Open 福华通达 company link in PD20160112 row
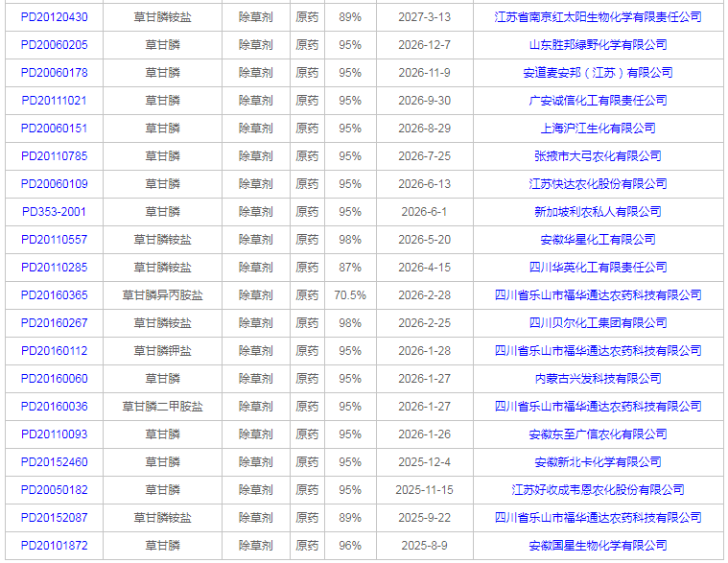This screenshot has width=728, height=563. click(x=598, y=351)
